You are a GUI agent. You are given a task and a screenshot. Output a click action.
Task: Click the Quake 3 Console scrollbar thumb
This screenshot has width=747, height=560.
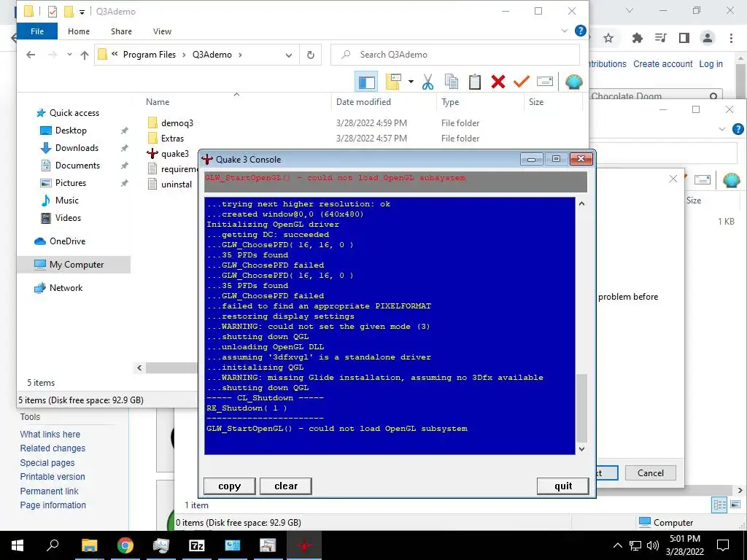click(581, 408)
